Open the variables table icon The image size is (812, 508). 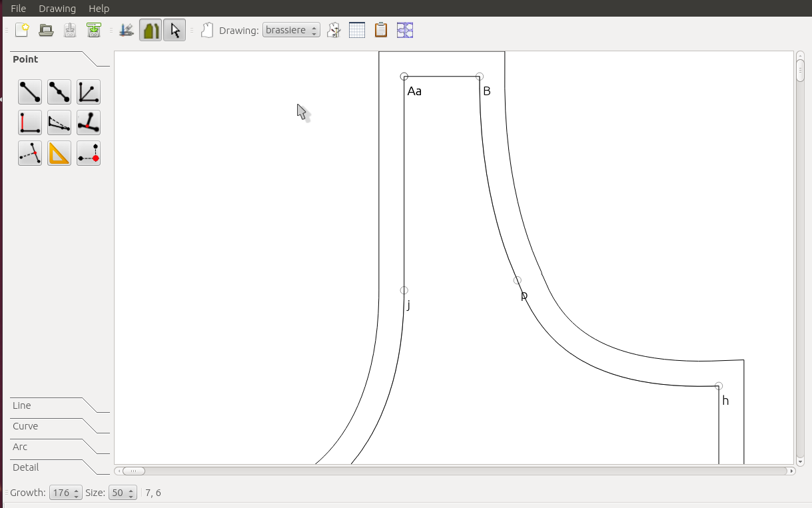tap(357, 29)
